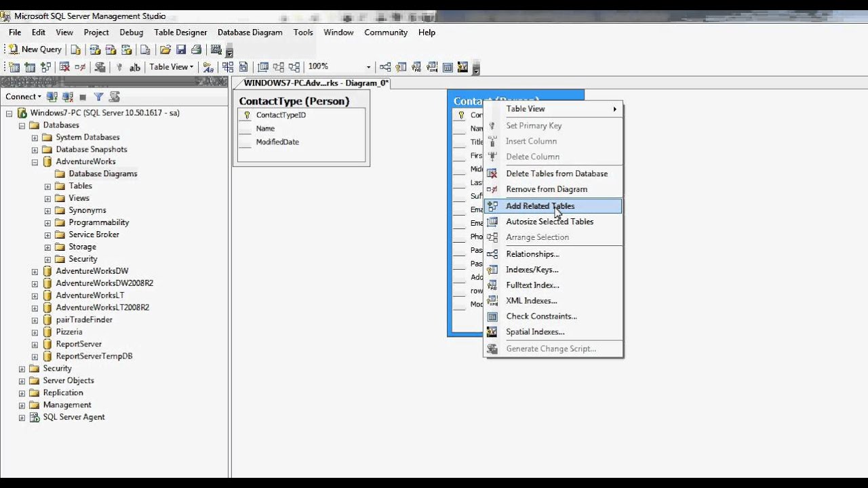
Task: Click Database Engine Query icon
Action: [x=75, y=49]
